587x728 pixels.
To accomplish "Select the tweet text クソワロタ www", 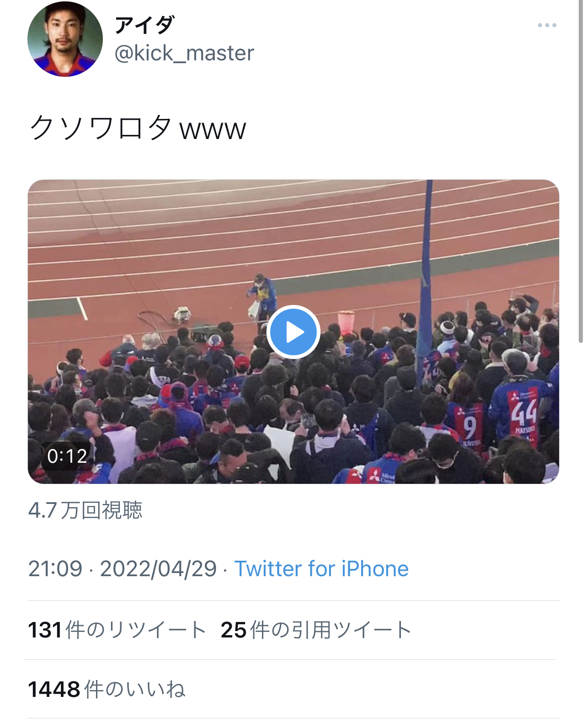I will (x=138, y=128).
